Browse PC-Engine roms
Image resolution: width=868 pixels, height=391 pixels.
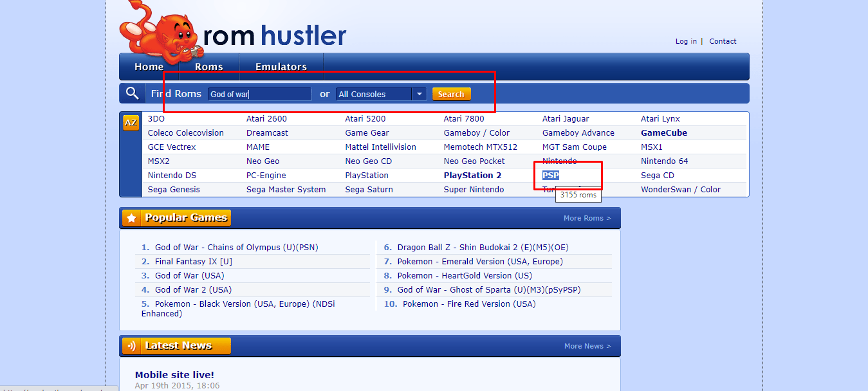tap(266, 176)
